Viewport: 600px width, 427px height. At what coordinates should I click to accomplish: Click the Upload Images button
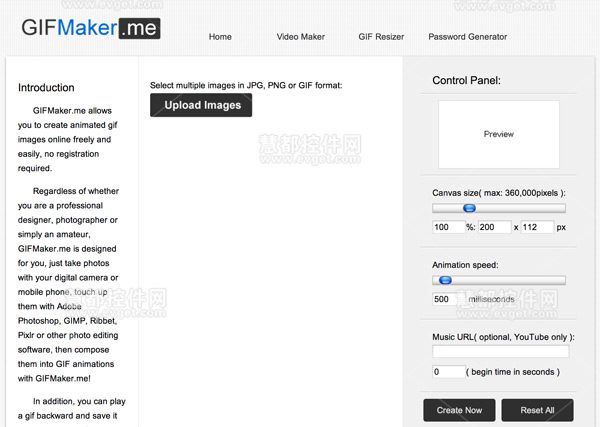[201, 105]
